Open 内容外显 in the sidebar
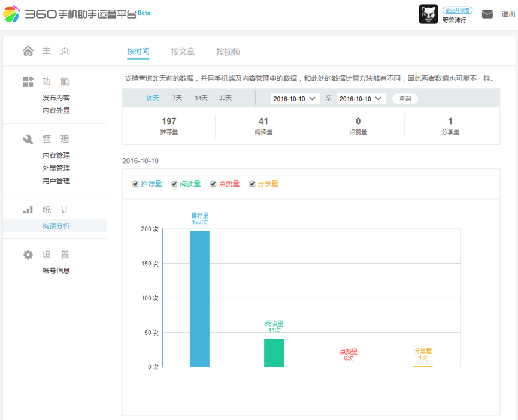 click(x=56, y=110)
